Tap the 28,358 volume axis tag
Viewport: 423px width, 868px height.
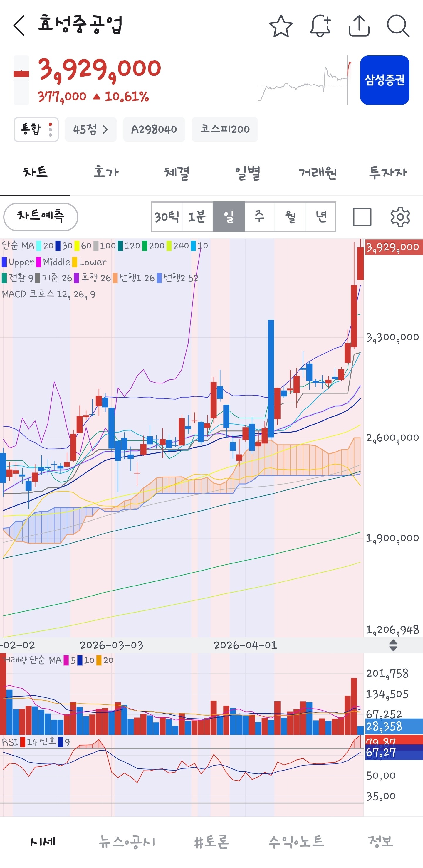click(x=394, y=726)
